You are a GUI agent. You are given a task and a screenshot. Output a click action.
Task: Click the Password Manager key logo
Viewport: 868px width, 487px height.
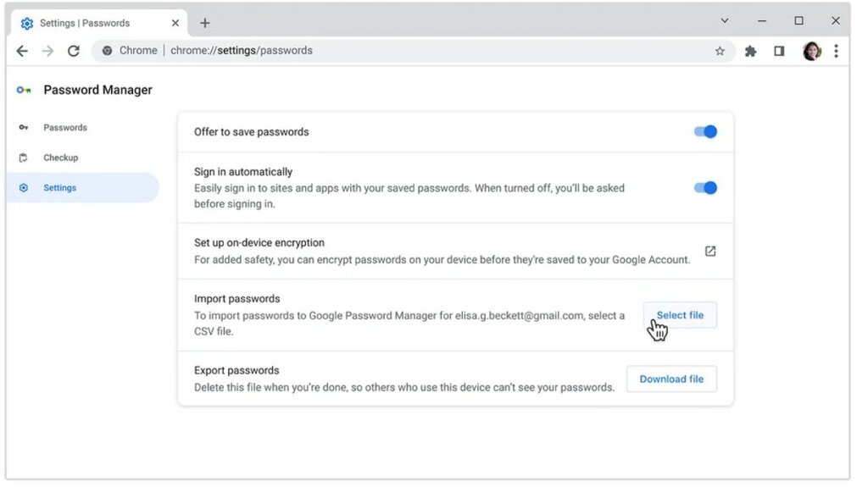[x=24, y=91]
